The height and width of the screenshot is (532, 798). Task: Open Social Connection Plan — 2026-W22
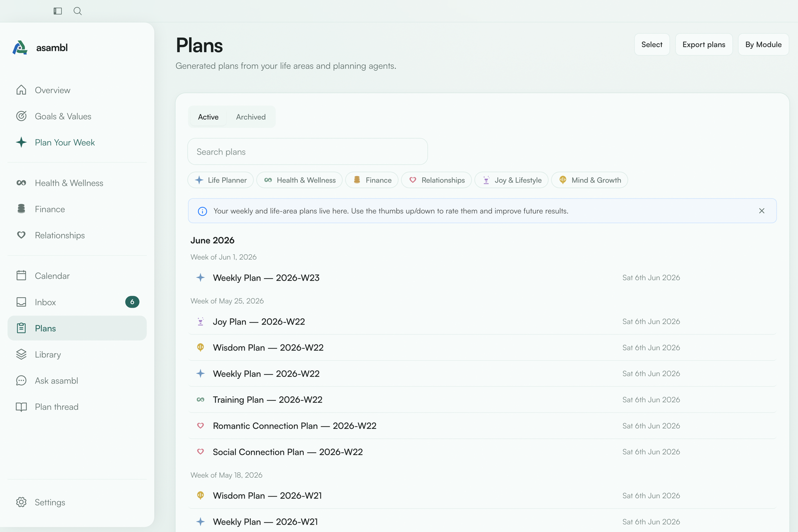(x=483, y=452)
